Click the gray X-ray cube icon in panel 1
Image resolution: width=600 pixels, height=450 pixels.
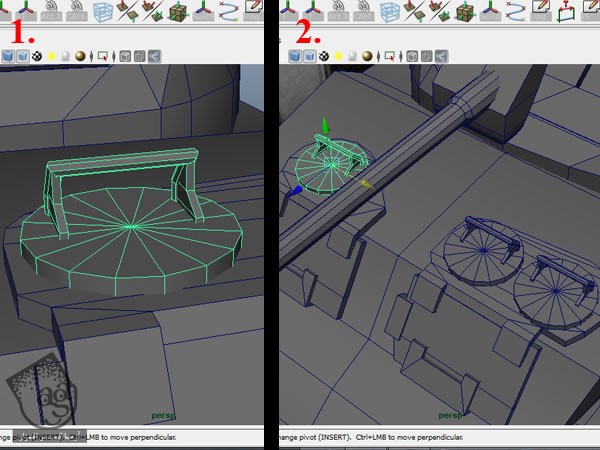[x=125, y=56]
